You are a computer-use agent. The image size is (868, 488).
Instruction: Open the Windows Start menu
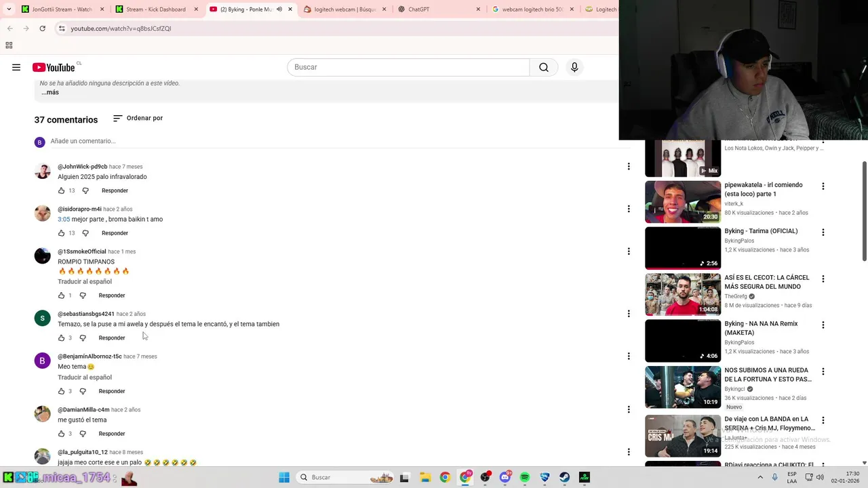(x=284, y=477)
